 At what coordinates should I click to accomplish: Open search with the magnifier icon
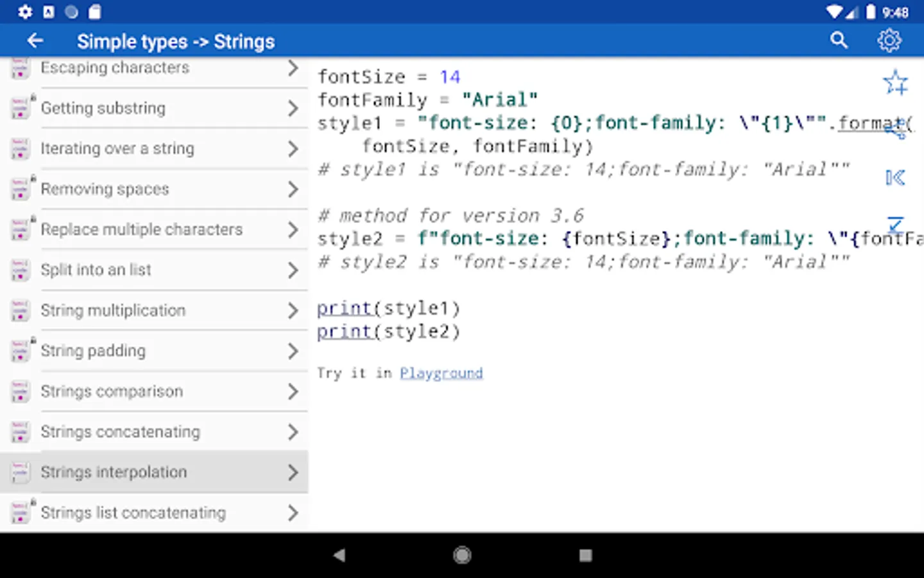839,40
